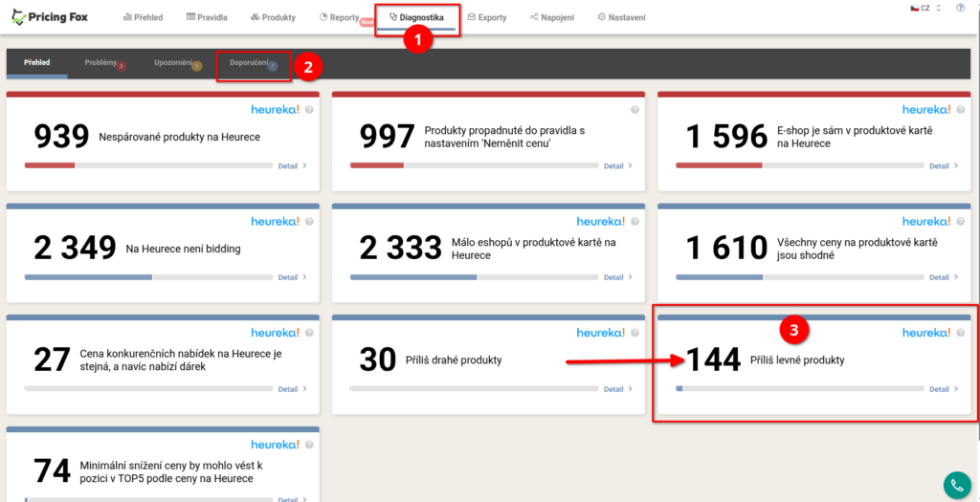980x502 pixels.
Task: Open Detail for Všechny ceny jsou shodné
Action: [x=944, y=277]
